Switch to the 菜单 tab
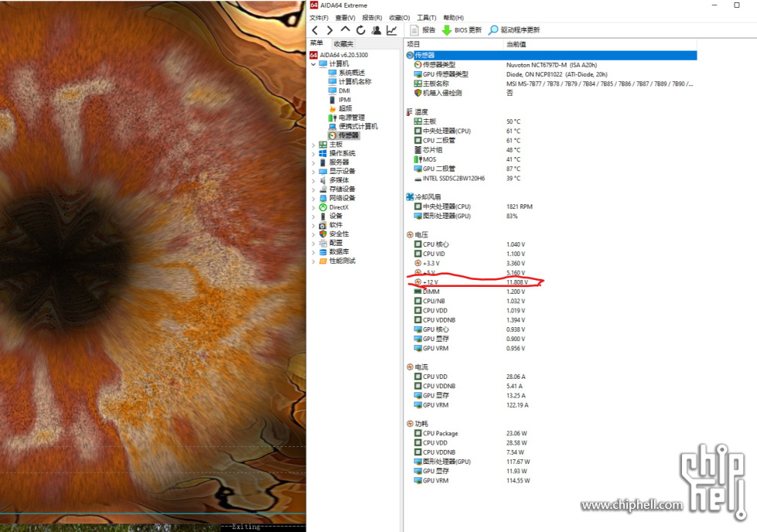Image resolution: width=757 pixels, height=532 pixels. pyautogui.click(x=317, y=43)
